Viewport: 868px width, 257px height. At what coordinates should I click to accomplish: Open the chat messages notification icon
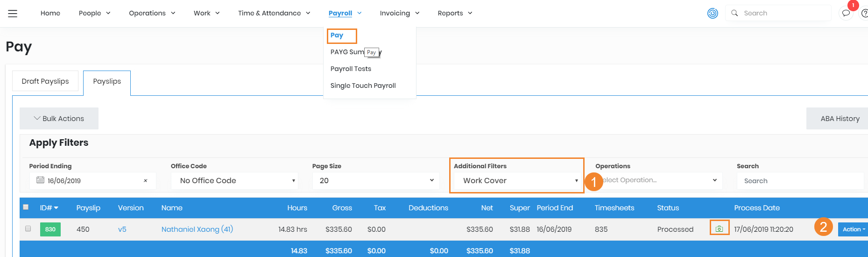click(x=846, y=13)
